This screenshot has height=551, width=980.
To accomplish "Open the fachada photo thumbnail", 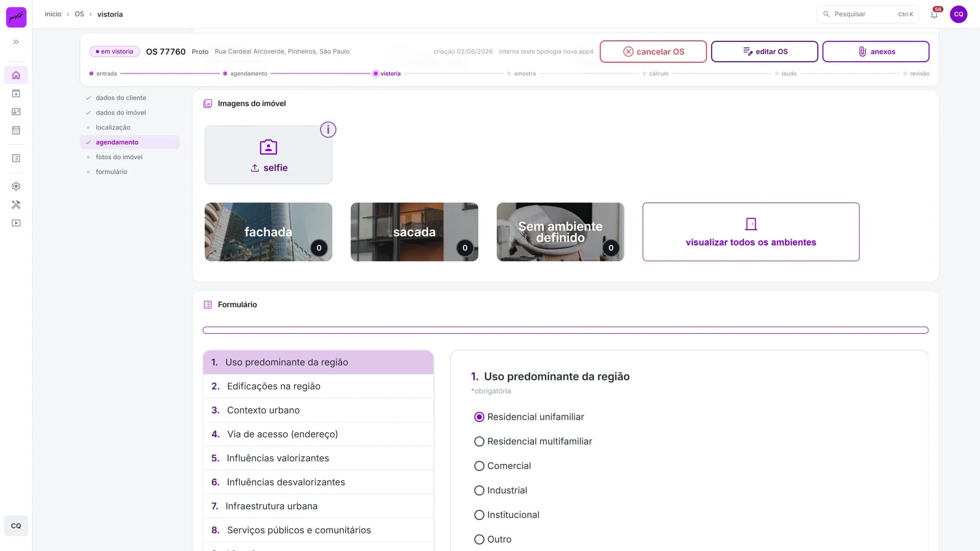I will (268, 232).
